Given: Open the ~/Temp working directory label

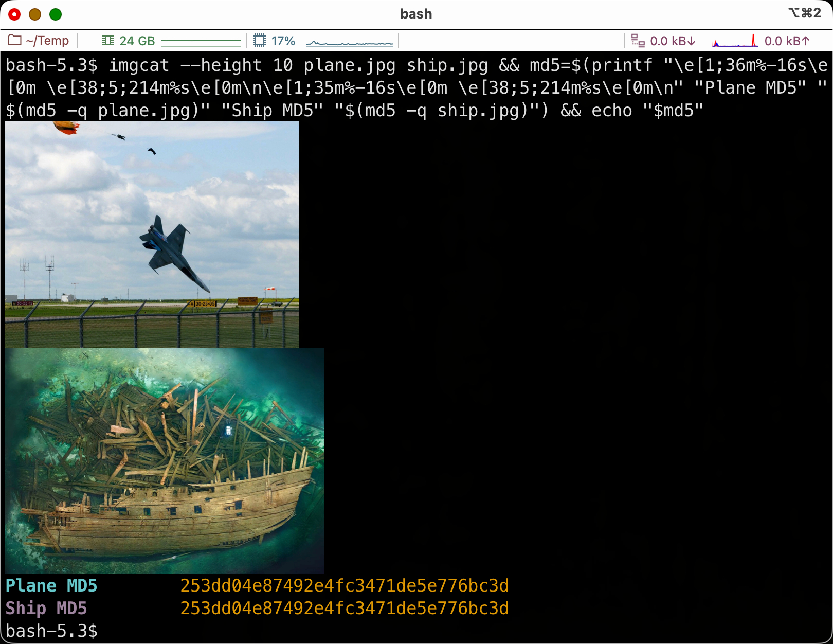Looking at the screenshot, I should (x=47, y=41).
